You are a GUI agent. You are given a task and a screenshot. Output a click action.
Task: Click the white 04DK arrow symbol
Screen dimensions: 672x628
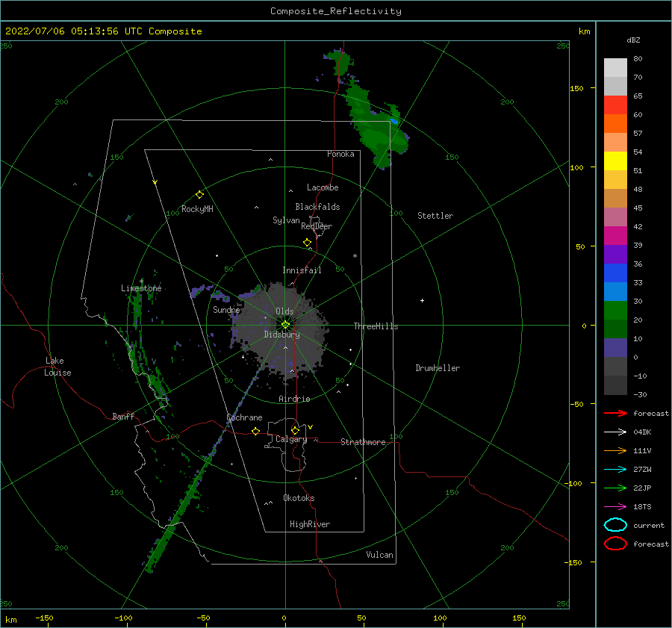coord(615,432)
